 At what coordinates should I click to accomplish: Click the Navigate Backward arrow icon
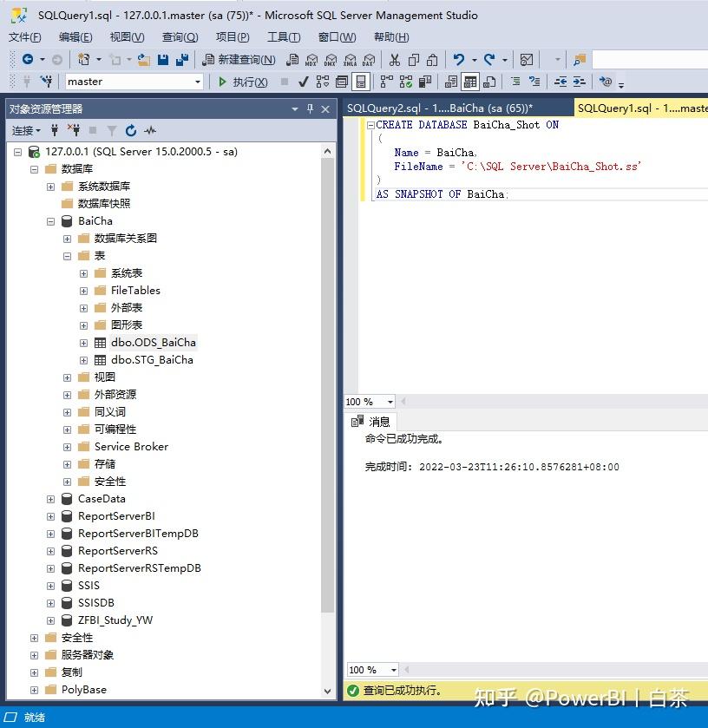click(28, 59)
